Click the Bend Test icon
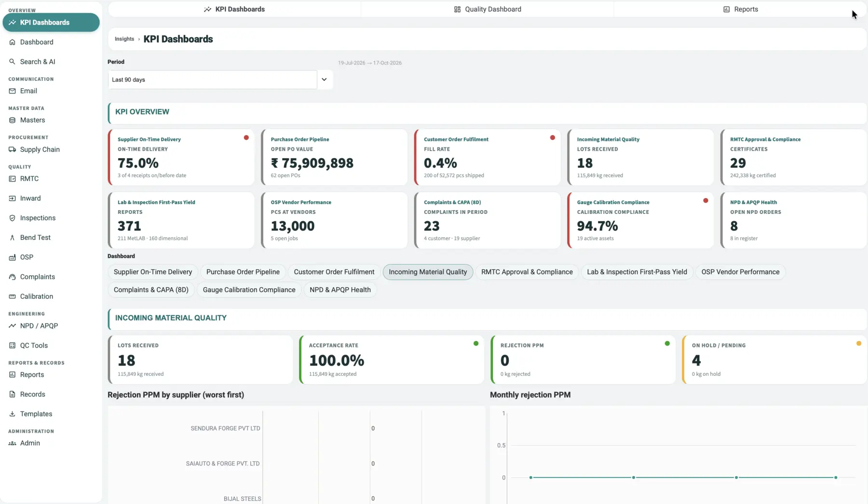This screenshot has height=504, width=868. [x=12, y=238]
